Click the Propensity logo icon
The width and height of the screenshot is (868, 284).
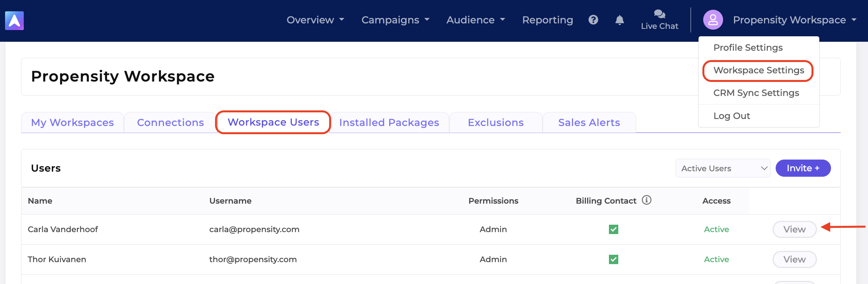pos(14,20)
